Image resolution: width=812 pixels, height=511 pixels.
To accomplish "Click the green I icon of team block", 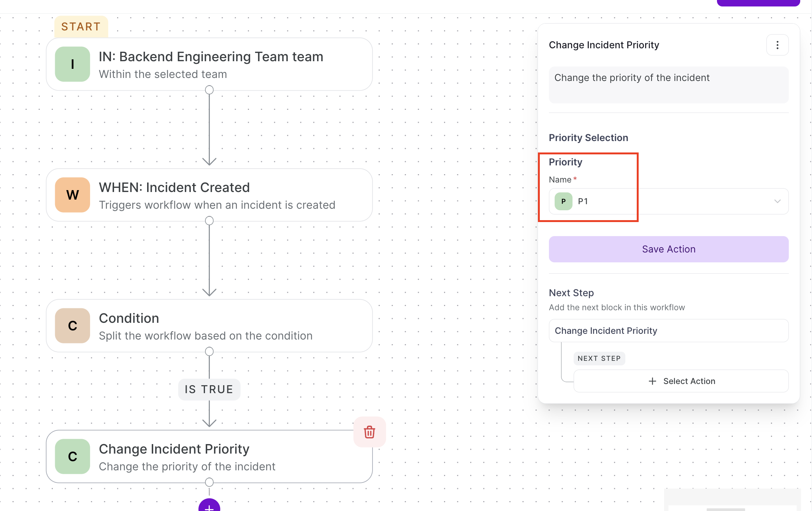I will pyautogui.click(x=72, y=64).
